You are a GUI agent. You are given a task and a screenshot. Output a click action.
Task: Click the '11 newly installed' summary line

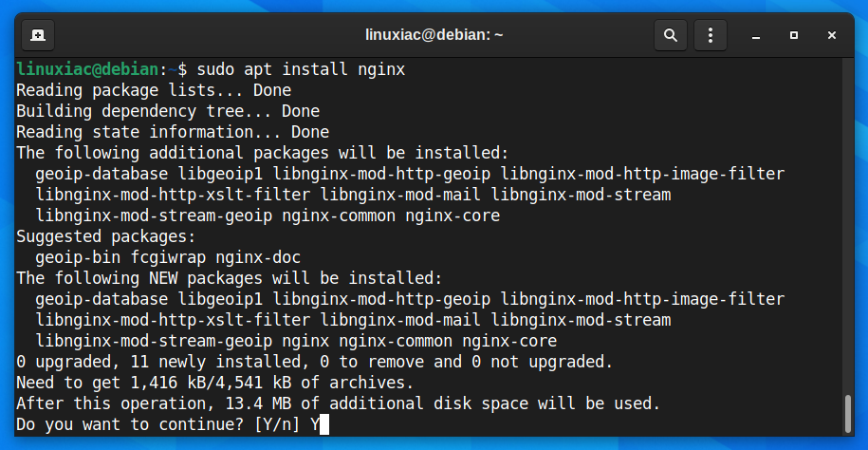point(314,363)
